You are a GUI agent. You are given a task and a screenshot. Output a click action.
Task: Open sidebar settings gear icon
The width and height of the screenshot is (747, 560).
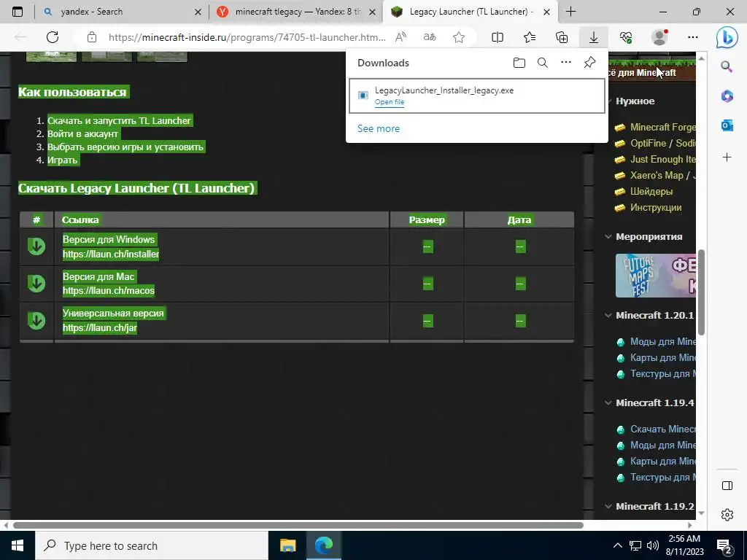(x=727, y=515)
